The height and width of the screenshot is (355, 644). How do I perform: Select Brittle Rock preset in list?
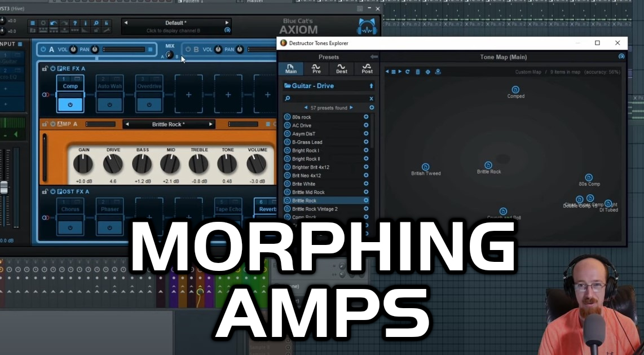click(326, 200)
